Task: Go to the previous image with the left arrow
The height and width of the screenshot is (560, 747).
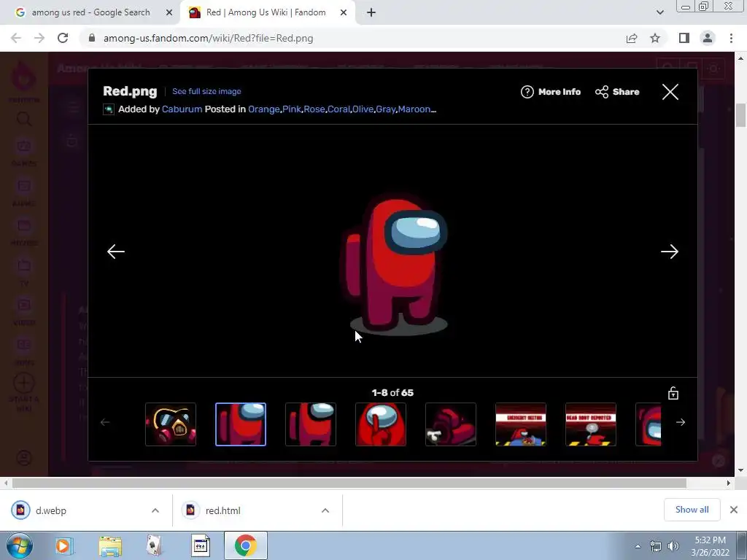Action: coord(116,252)
